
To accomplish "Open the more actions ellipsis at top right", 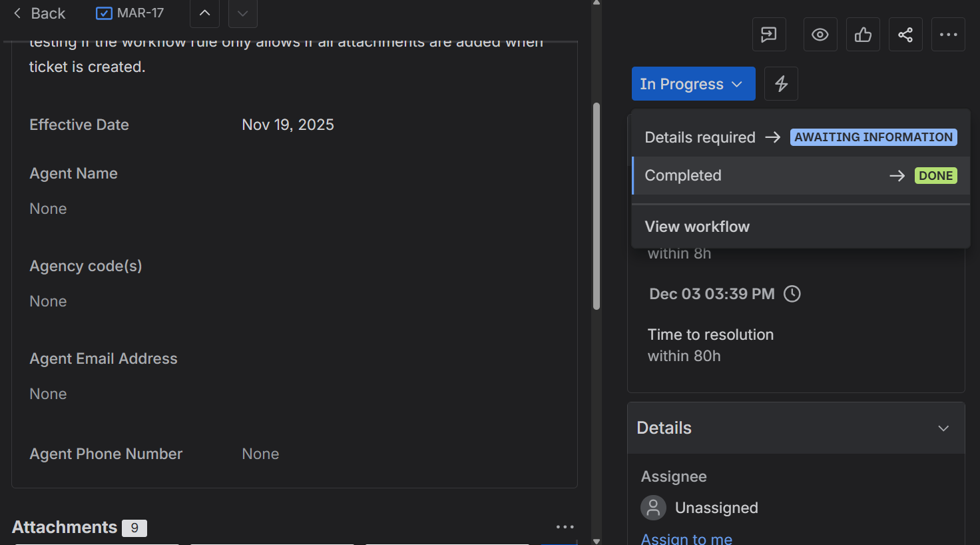I will pyautogui.click(x=948, y=35).
